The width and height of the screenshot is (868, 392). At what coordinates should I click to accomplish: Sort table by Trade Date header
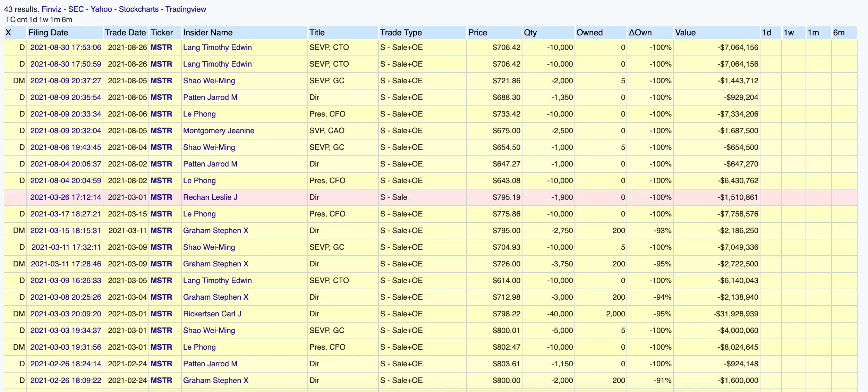tap(125, 33)
